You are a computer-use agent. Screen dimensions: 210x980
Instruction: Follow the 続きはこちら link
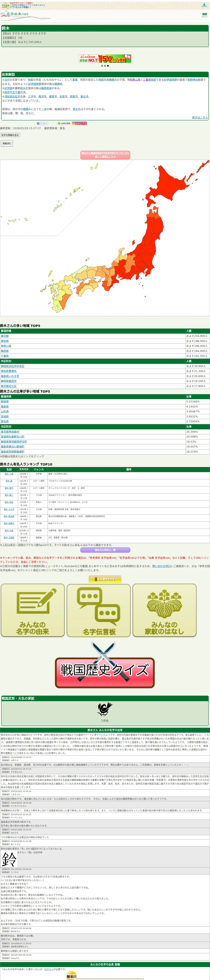200,118
